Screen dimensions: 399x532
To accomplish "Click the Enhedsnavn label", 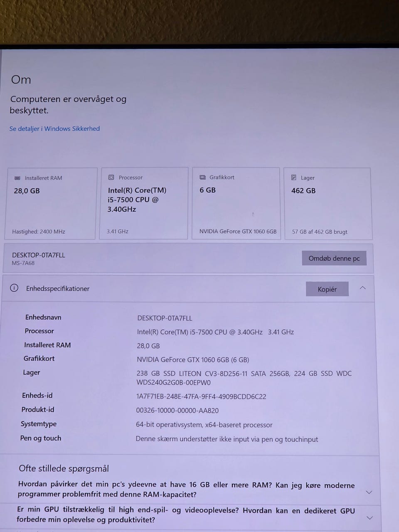I will point(43,317).
